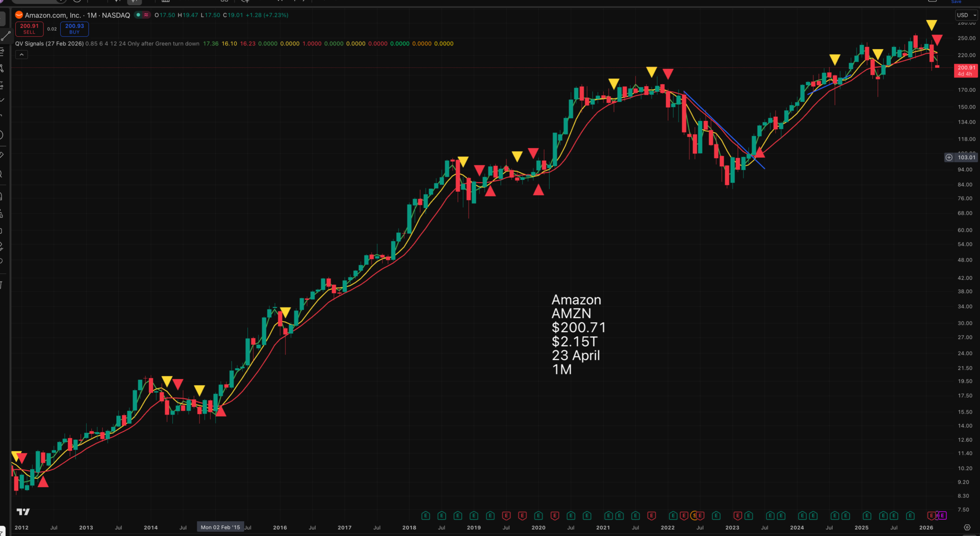Viewport: 980px width, 536px height.
Task: Click the red earnings marker near 2023
Action: coord(737,515)
